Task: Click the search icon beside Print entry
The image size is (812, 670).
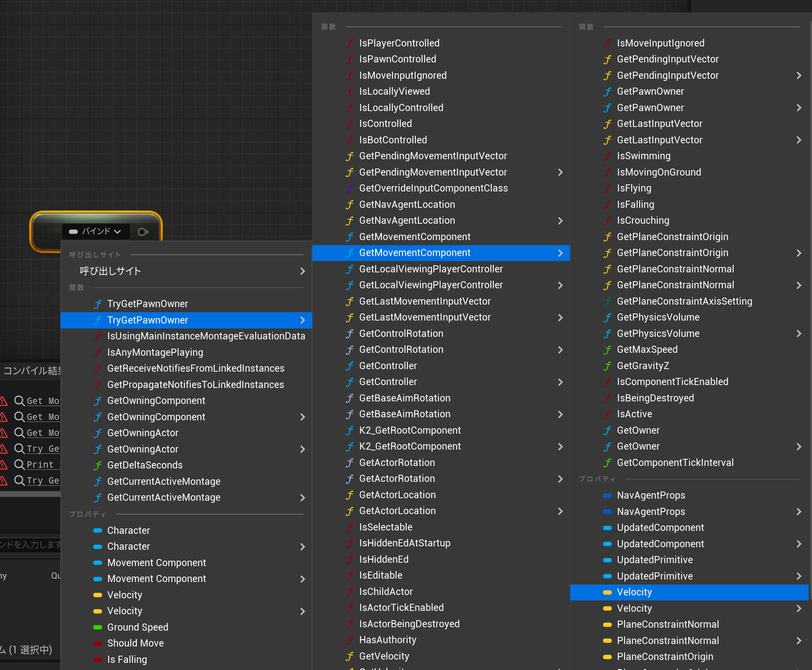Action: (19, 464)
